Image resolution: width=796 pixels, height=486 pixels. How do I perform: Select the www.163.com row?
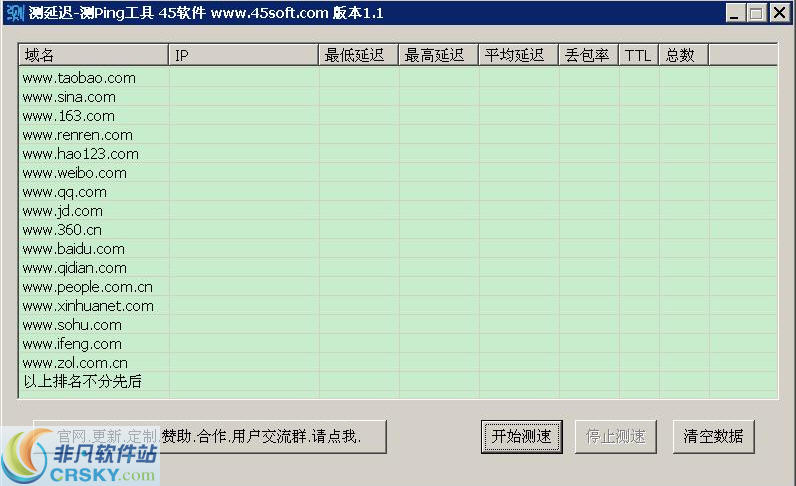point(398,116)
